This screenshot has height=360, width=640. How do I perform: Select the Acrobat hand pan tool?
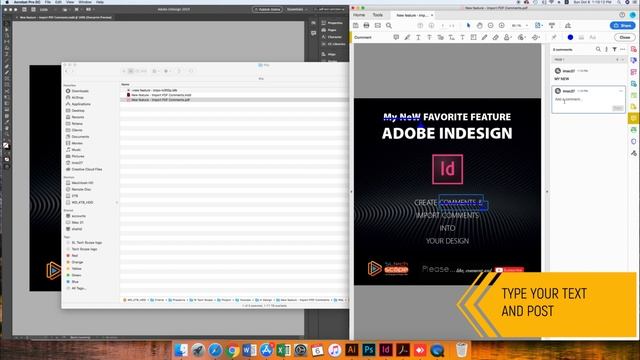pyautogui.click(x=480, y=25)
